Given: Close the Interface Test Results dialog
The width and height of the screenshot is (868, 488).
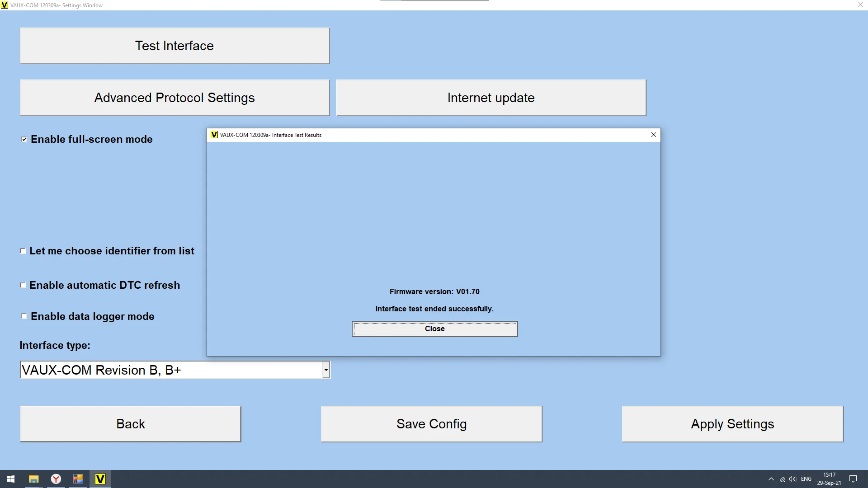Looking at the screenshot, I should tap(434, 328).
